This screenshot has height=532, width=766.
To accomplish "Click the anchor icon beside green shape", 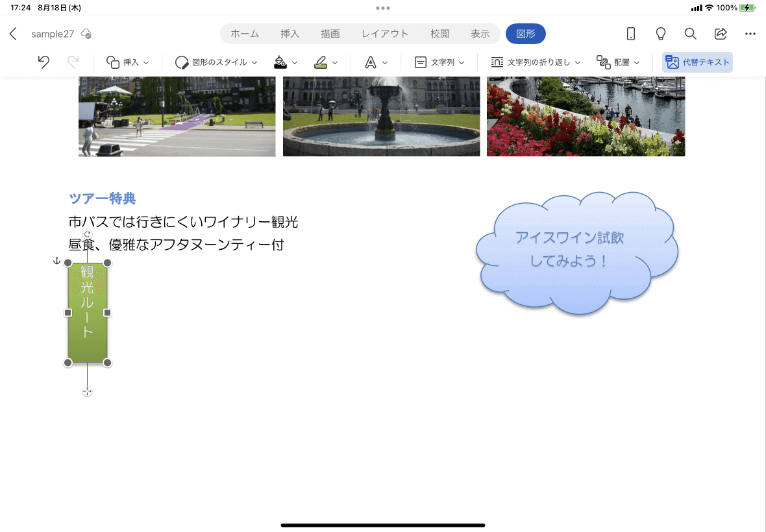I will pyautogui.click(x=56, y=261).
